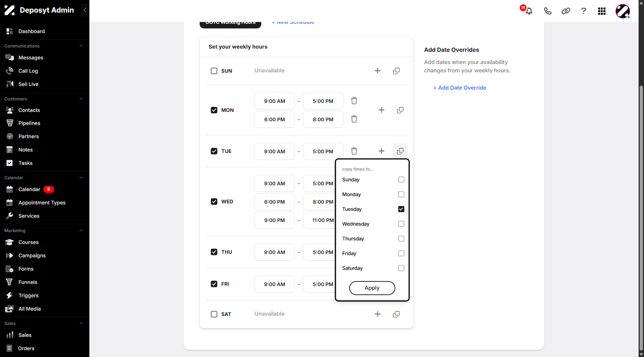Open the phone dialer icon

pyautogui.click(x=547, y=11)
